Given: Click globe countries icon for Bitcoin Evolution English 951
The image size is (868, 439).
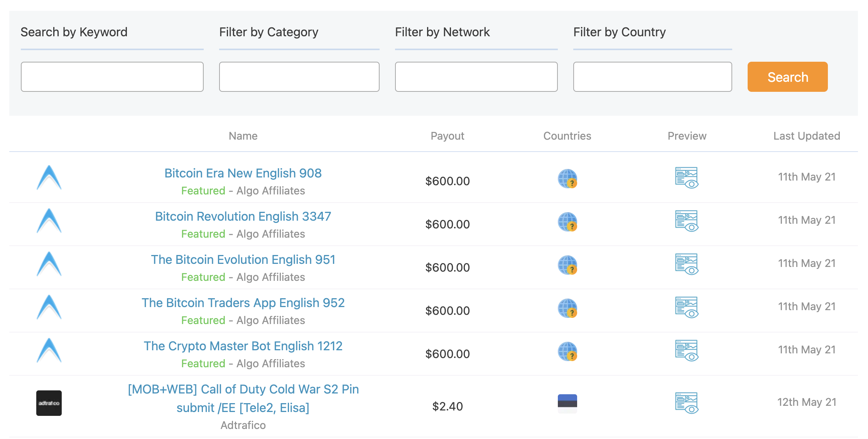Looking at the screenshot, I should [567, 265].
